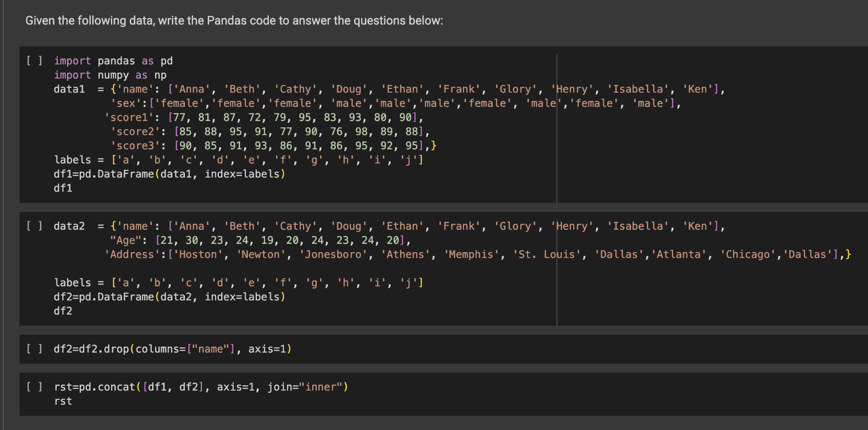Click the df1=pd.DataFrame line
The image size is (868, 430).
[x=170, y=173]
